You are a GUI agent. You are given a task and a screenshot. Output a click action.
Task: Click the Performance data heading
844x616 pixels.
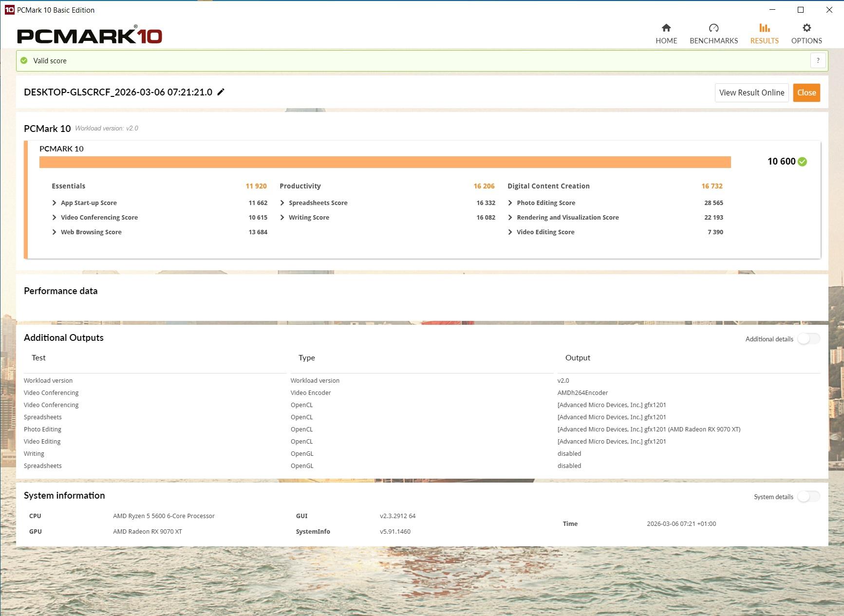(x=60, y=291)
